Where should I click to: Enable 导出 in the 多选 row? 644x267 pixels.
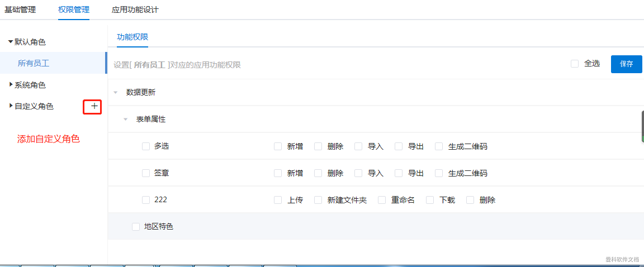click(x=399, y=146)
